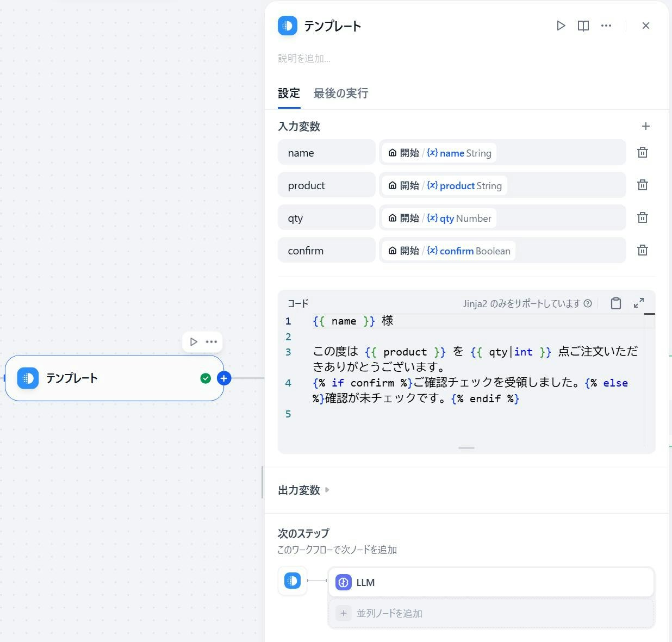Delete the confirm input variable
Viewport: 672px width, 642px height.
point(643,251)
